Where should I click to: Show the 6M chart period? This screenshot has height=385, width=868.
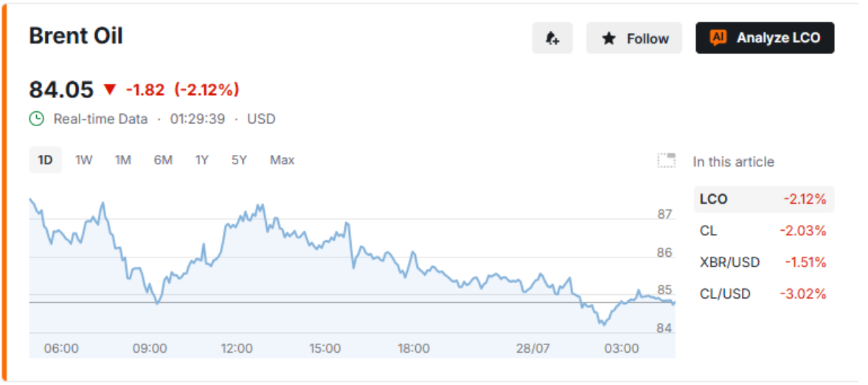coord(163,160)
